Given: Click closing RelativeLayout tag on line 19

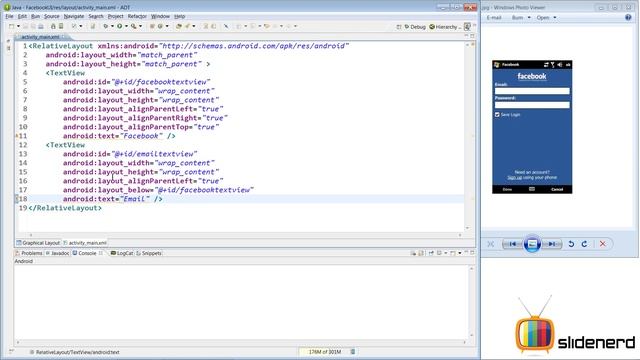Looking at the screenshot, I should (x=65, y=208).
